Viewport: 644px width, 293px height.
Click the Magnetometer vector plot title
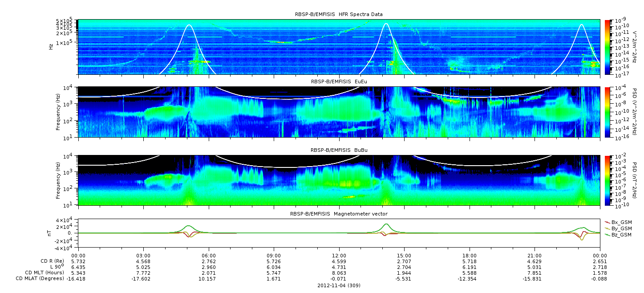(x=339, y=214)
